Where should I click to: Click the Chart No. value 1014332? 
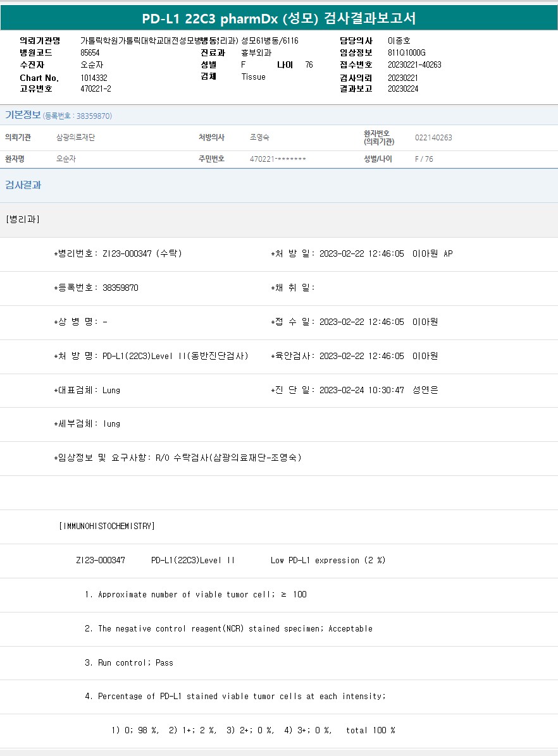[x=94, y=78]
